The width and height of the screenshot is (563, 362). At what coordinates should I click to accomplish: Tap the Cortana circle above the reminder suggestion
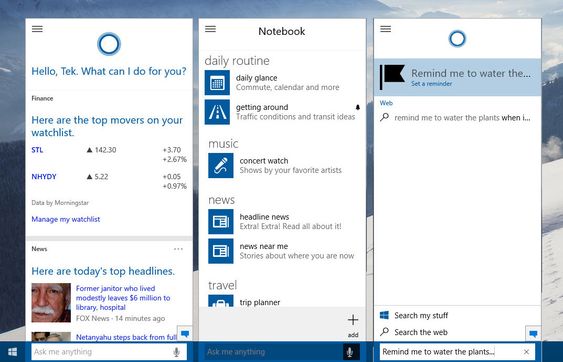pos(457,39)
